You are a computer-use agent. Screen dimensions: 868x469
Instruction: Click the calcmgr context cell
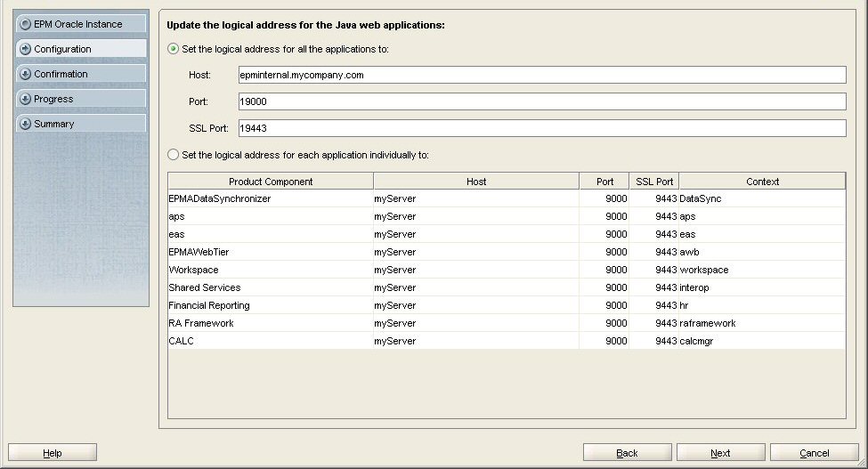pyautogui.click(x=762, y=340)
